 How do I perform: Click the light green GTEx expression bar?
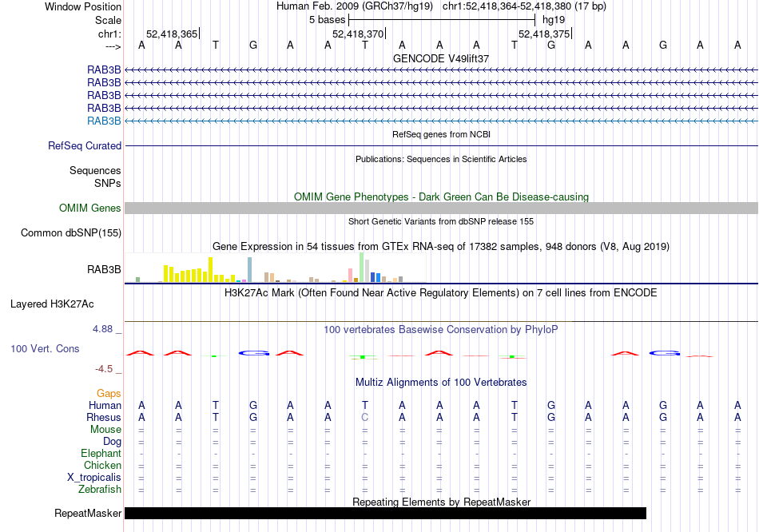point(362,268)
